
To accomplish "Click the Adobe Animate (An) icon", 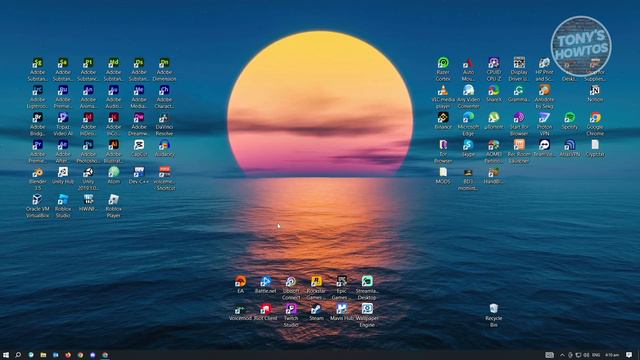I will click(88, 90).
